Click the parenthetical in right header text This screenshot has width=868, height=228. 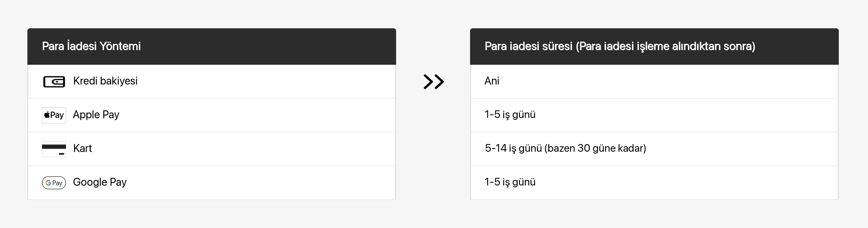(x=665, y=46)
